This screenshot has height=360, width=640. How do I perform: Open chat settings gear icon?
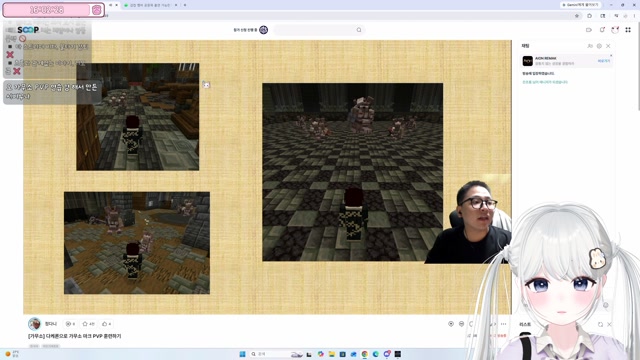tap(599, 46)
